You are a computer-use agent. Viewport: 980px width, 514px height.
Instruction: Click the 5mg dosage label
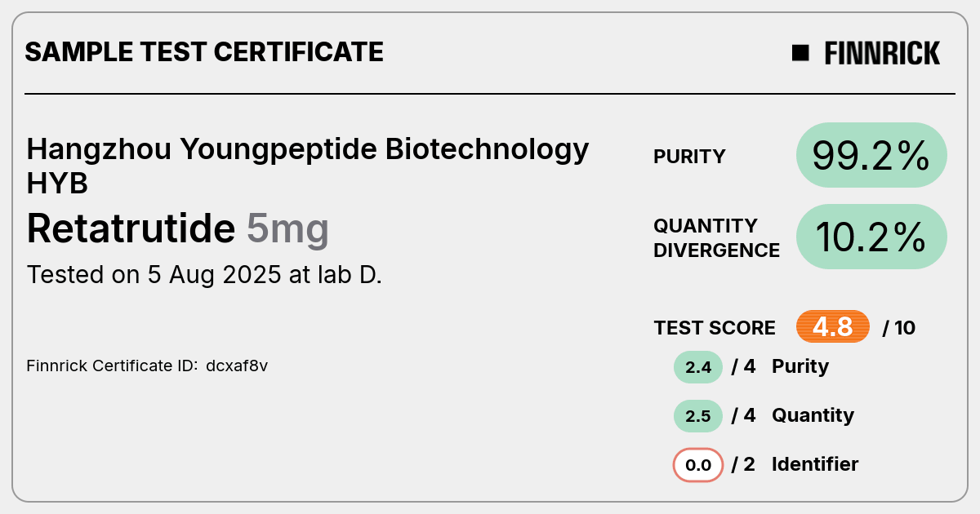[x=287, y=230]
